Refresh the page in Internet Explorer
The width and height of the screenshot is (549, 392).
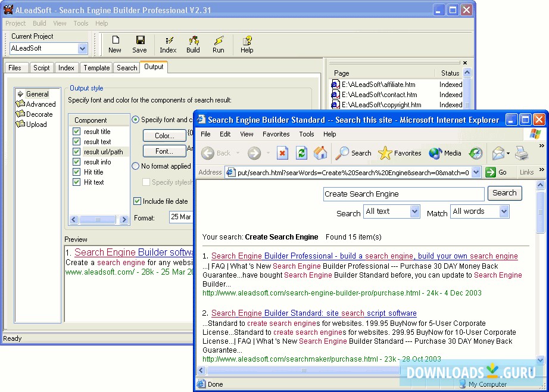301,153
